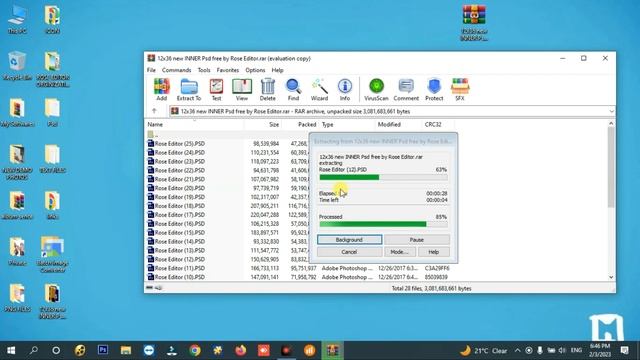Click the Background button in extraction dialog

(349, 240)
